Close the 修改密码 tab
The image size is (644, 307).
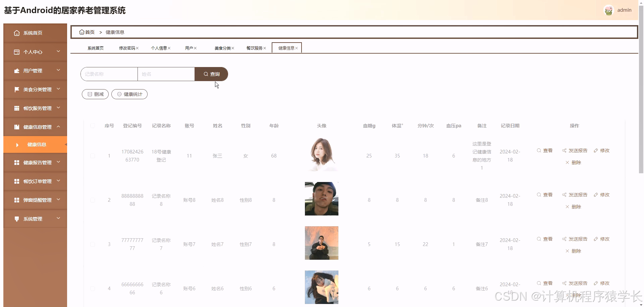pos(138,48)
